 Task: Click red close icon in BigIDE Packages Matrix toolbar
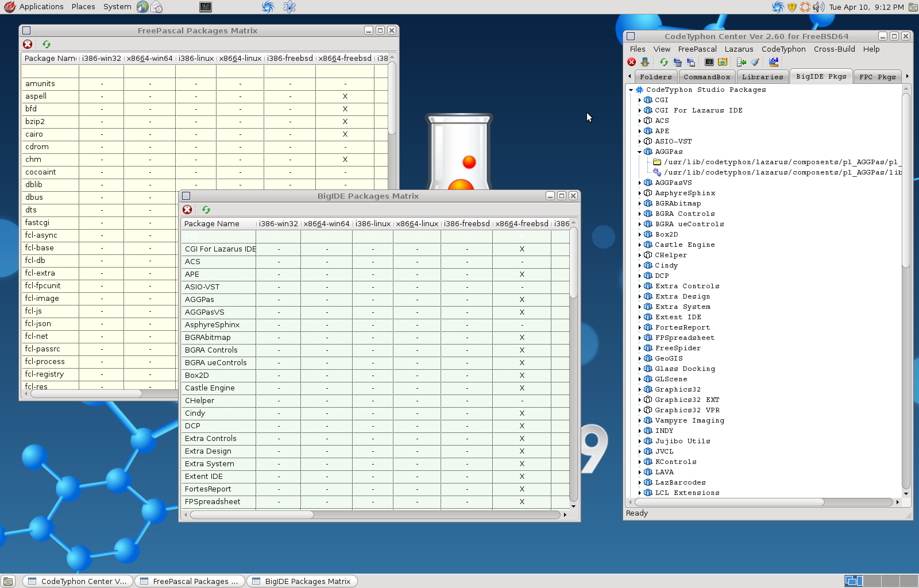click(187, 210)
